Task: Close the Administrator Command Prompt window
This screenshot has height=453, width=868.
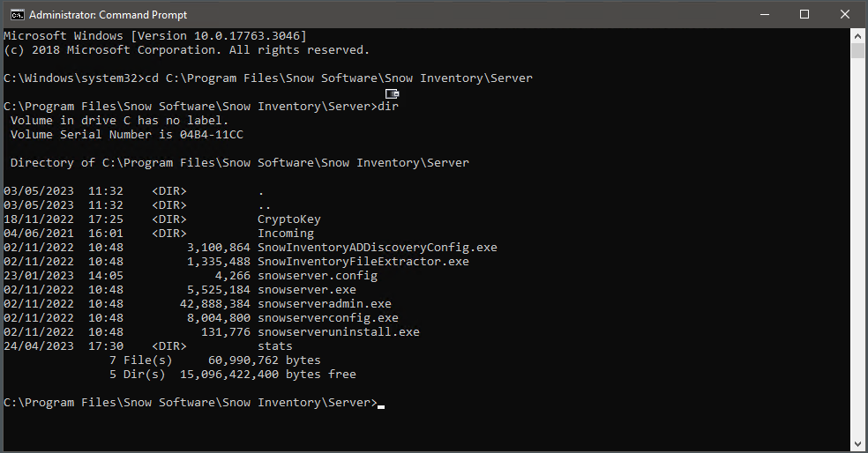Action: coord(845,14)
